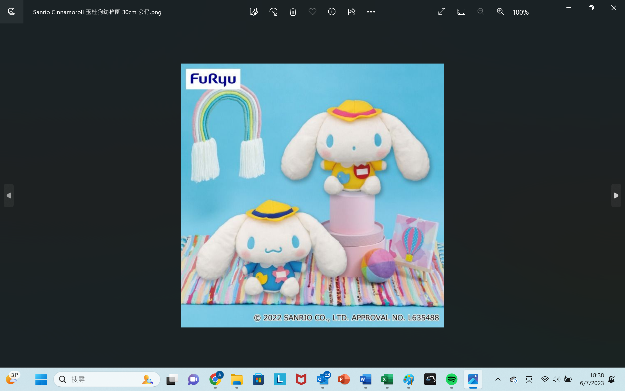Viewport: 625px width, 391px height.
Task: Open the Chat app on the taskbar
Action: [193, 379]
